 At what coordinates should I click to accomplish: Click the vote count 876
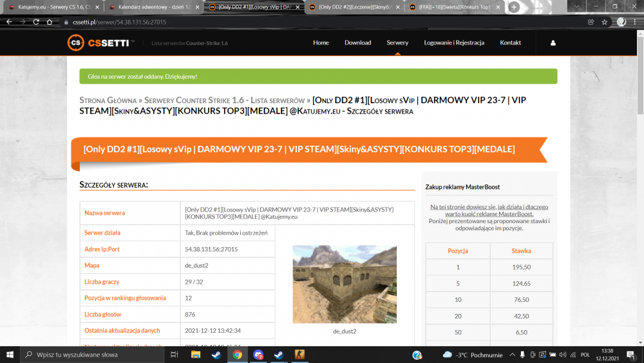[x=190, y=315]
